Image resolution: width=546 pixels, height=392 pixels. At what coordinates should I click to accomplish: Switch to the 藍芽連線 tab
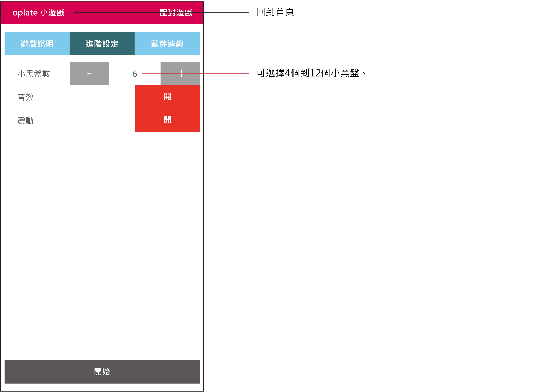(x=167, y=44)
